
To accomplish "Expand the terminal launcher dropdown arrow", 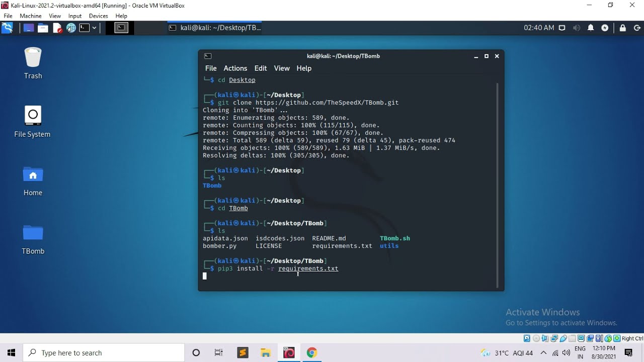I will [94, 28].
